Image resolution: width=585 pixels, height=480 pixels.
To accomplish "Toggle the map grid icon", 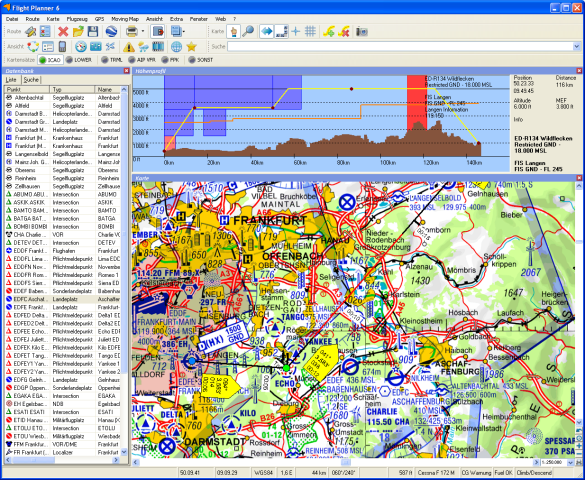I will coord(310,32).
